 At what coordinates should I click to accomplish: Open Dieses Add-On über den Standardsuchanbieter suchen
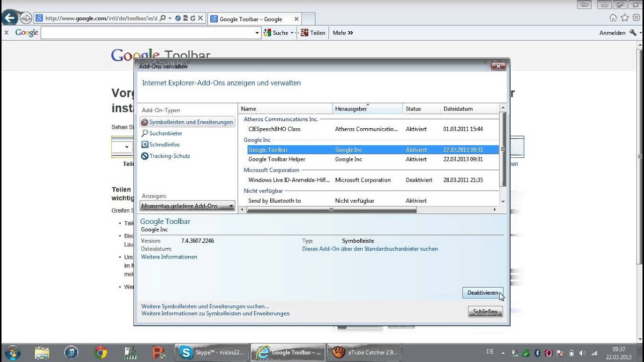point(370,249)
